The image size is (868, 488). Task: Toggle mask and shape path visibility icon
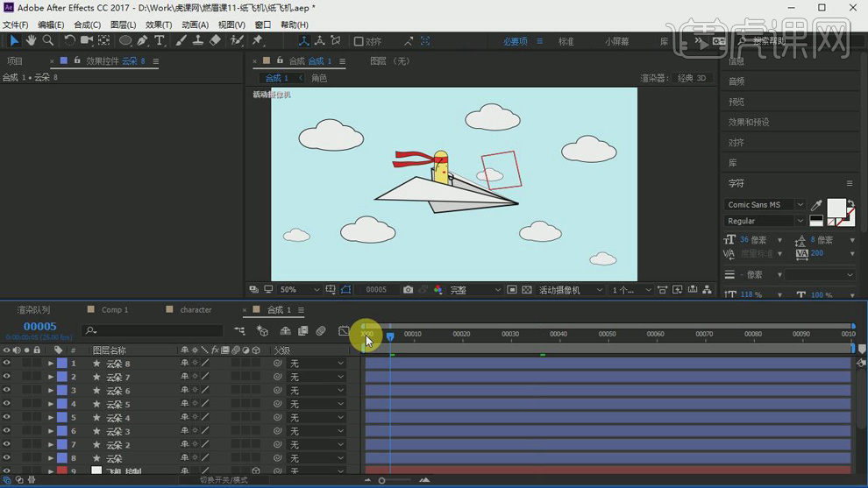tap(346, 289)
